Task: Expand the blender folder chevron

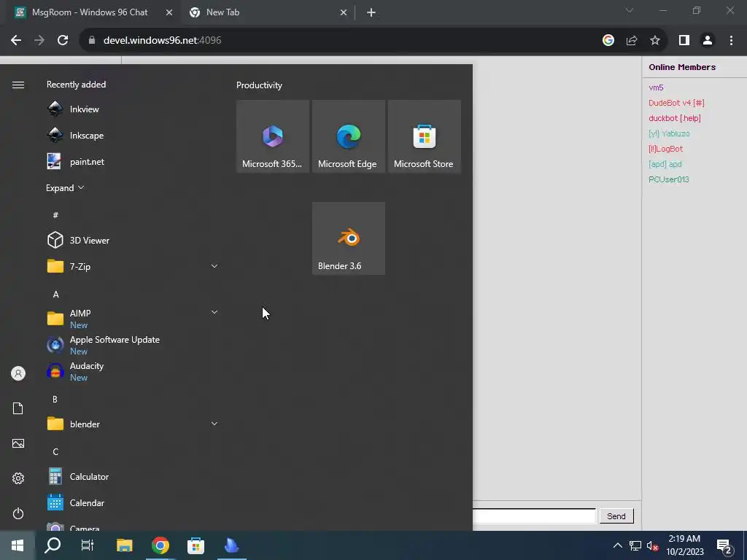Action: tap(214, 424)
